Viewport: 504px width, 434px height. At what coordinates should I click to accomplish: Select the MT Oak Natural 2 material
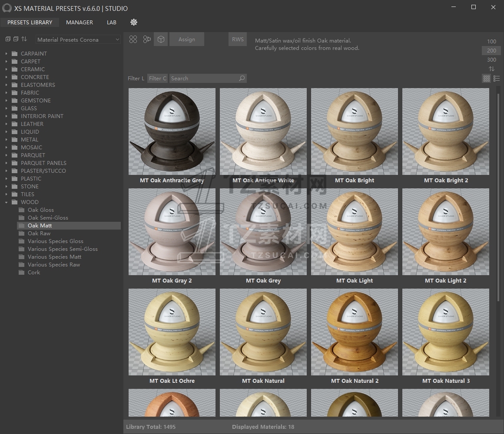pyautogui.click(x=355, y=332)
